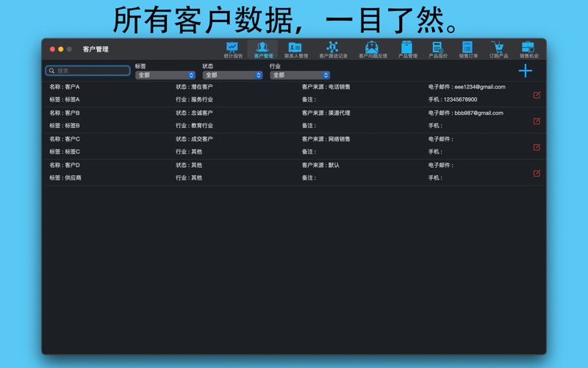Open the 产品报价 calculator quote icon

coord(438,49)
